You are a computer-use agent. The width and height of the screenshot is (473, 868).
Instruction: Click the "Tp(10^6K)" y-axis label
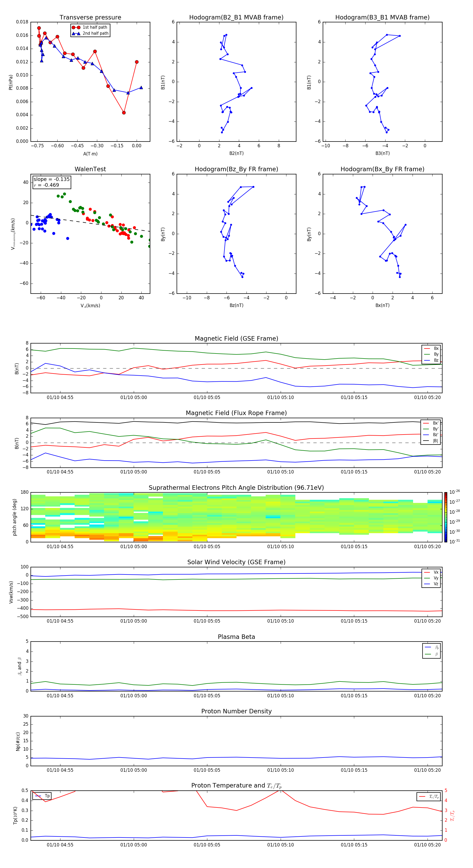click(15, 815)
